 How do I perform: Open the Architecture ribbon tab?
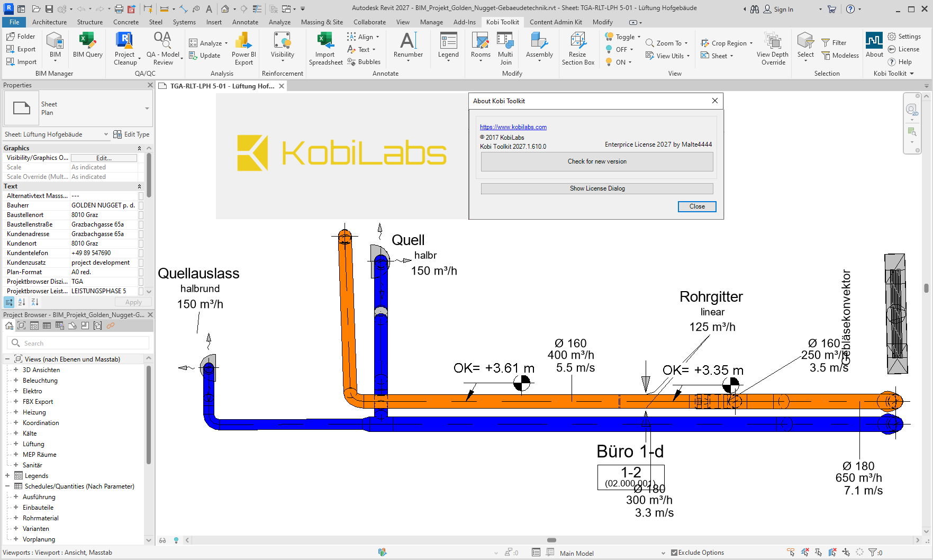pyautogui.click(x=49, y=22)
